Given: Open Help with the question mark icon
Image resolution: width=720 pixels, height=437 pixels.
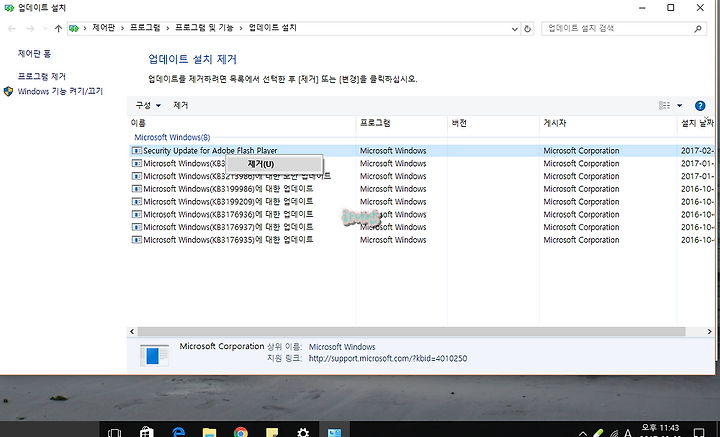Looking at the screenshot, I should [x=700, y=106].
